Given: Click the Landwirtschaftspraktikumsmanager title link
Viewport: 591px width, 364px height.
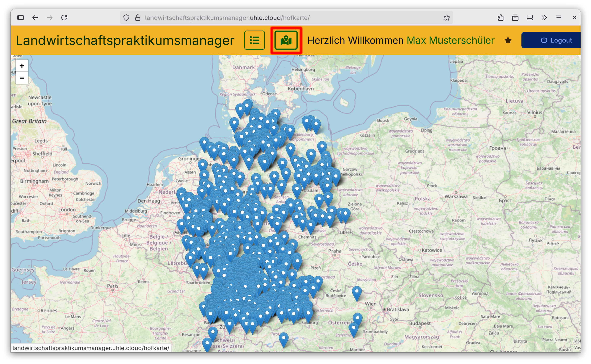Looking at the screenshot, I should (125, 40).
